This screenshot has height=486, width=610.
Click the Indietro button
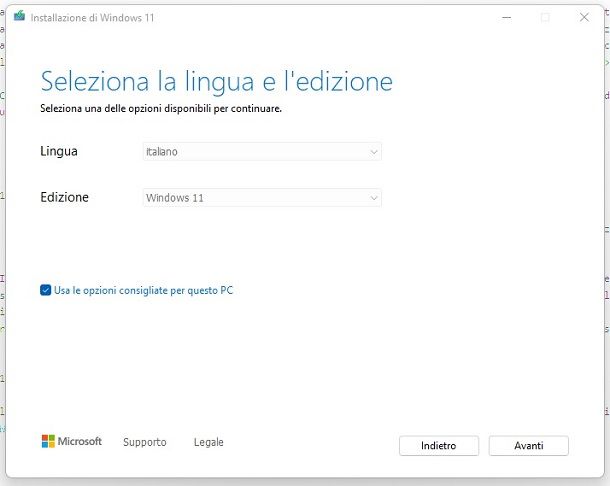(439, 446)
